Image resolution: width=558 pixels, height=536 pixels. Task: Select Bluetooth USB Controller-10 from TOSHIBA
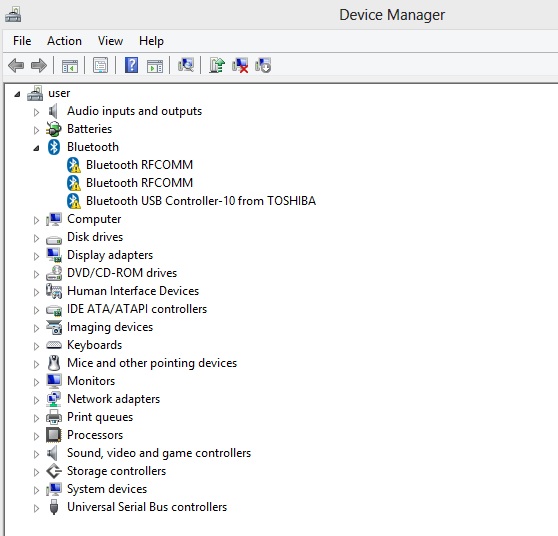[x=201, y=201]
